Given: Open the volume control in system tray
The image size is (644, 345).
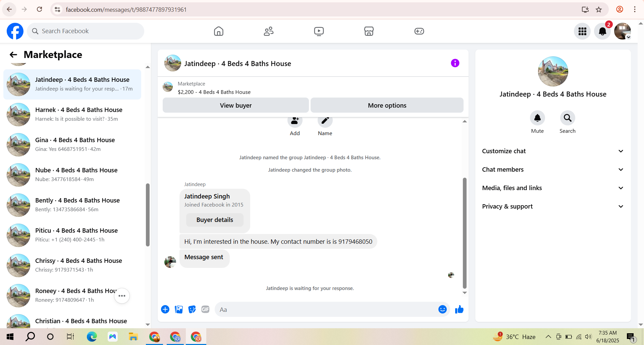Looking at the screenshot, I should [588, 337].
